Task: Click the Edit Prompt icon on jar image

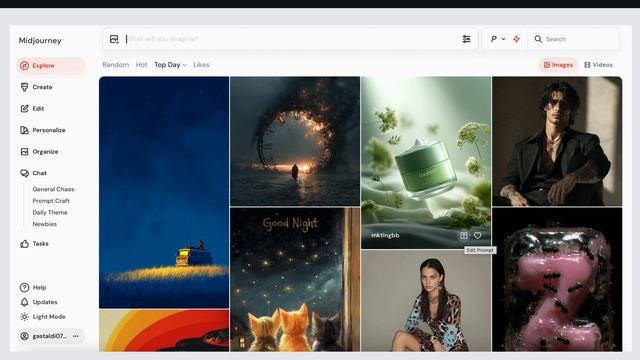Action: tap(464, 236)
